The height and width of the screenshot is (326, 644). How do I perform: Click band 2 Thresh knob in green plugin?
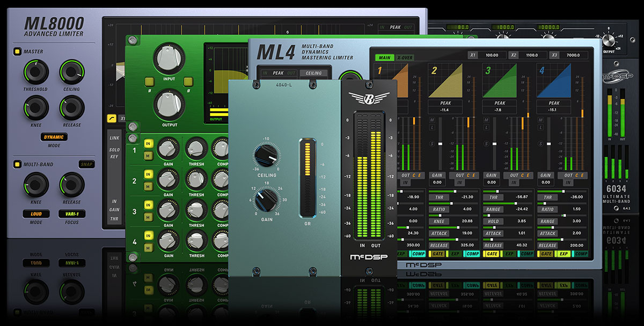(196, 179)
